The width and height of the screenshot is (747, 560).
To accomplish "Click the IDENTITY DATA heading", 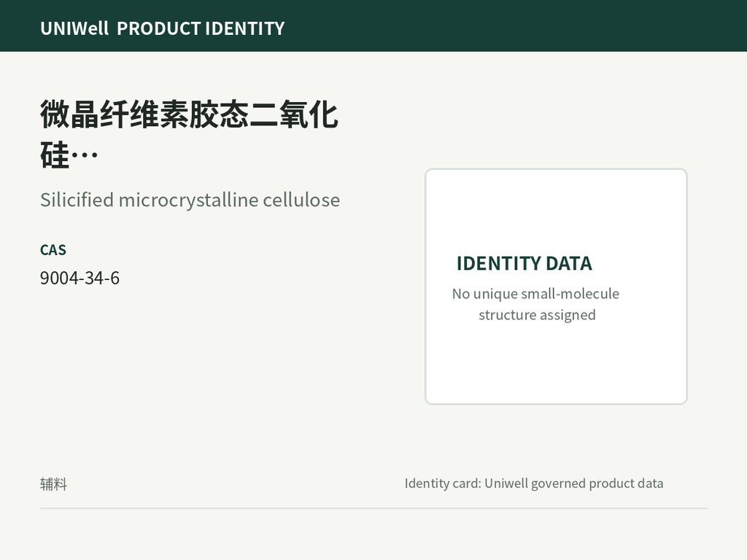I will coord(524,263).
